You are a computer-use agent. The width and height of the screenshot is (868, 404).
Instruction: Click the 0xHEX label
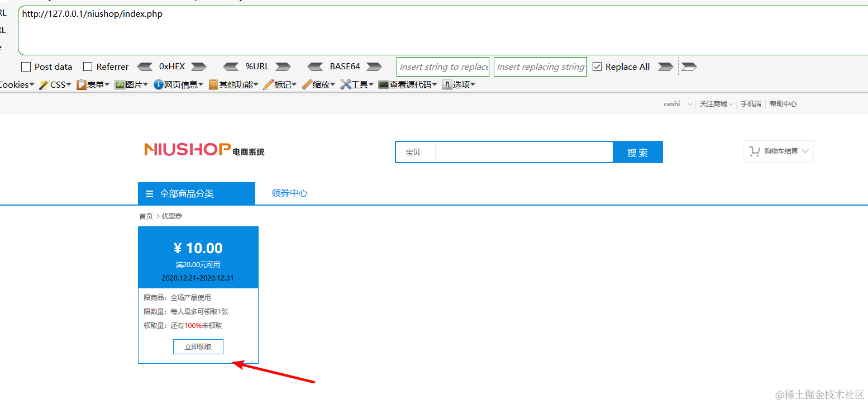coord(172,66)
